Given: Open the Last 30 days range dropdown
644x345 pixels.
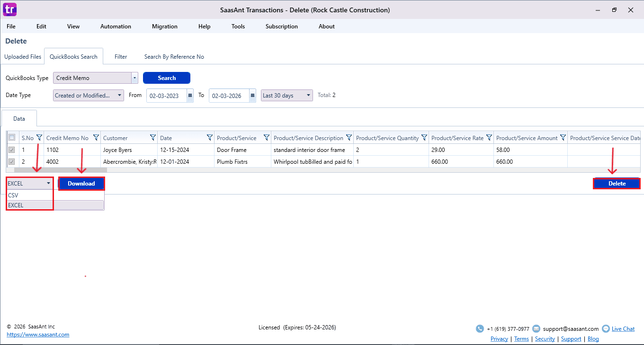Looking at the screenshot, I should (x=309, y=96).
